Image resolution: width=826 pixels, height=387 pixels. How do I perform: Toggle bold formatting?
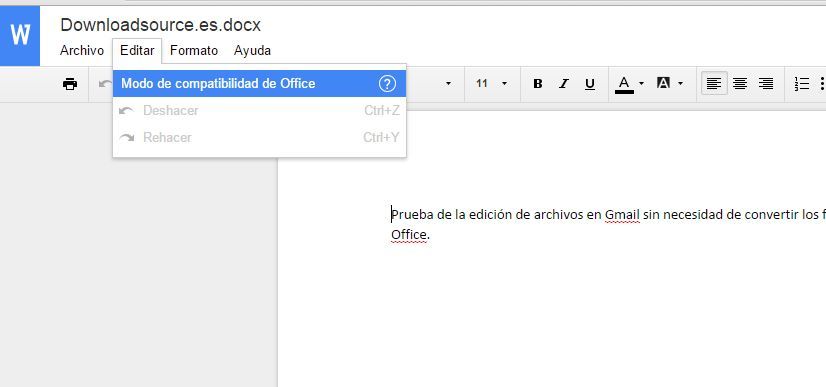(x=538, y=84)
